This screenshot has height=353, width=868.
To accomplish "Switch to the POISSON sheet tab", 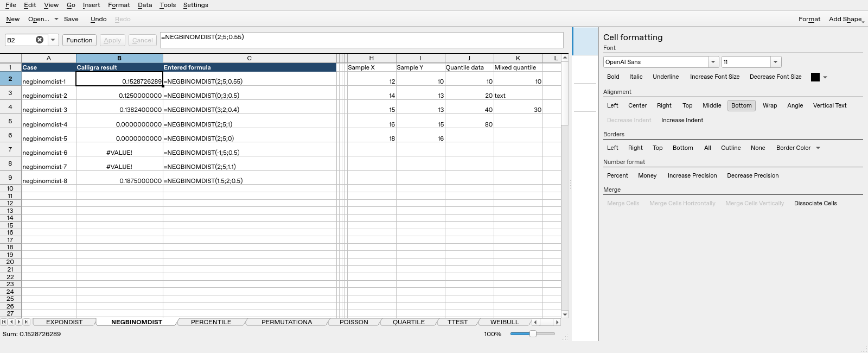I will point(354,322).
